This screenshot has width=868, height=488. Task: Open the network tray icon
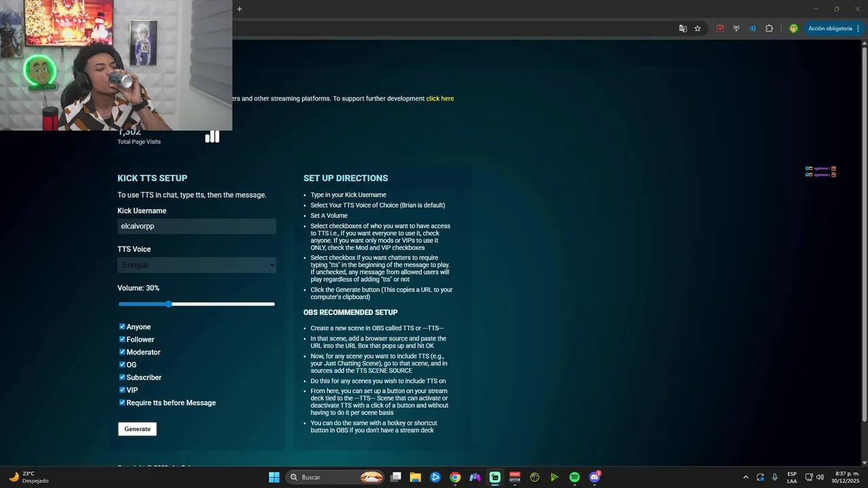[x=809, y=477]
